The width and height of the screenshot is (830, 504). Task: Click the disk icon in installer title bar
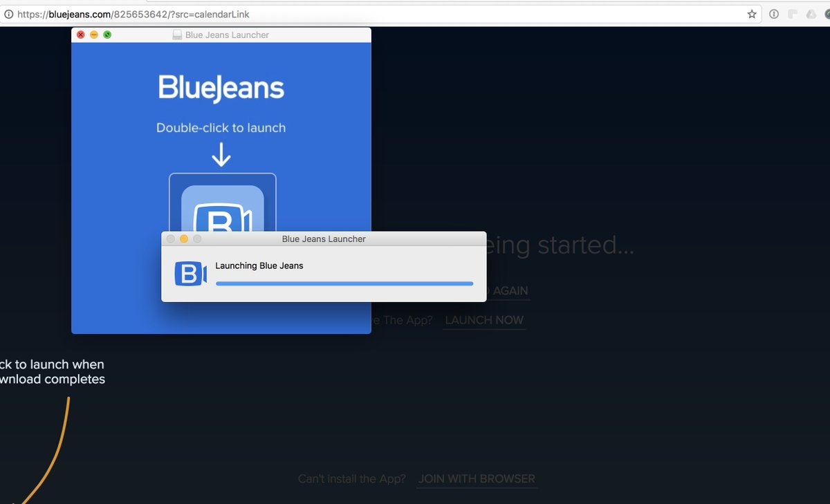177,35
